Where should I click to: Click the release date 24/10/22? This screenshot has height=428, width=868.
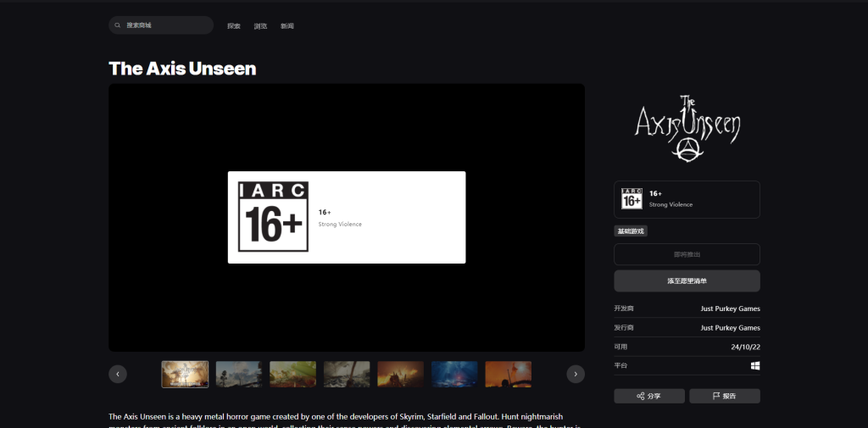[x=746, y=347]
